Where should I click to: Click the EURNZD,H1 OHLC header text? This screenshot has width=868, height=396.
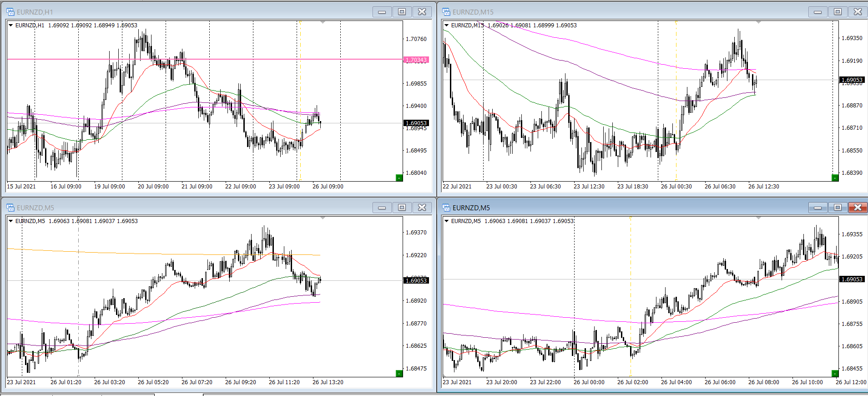click(x=76, y=25)
